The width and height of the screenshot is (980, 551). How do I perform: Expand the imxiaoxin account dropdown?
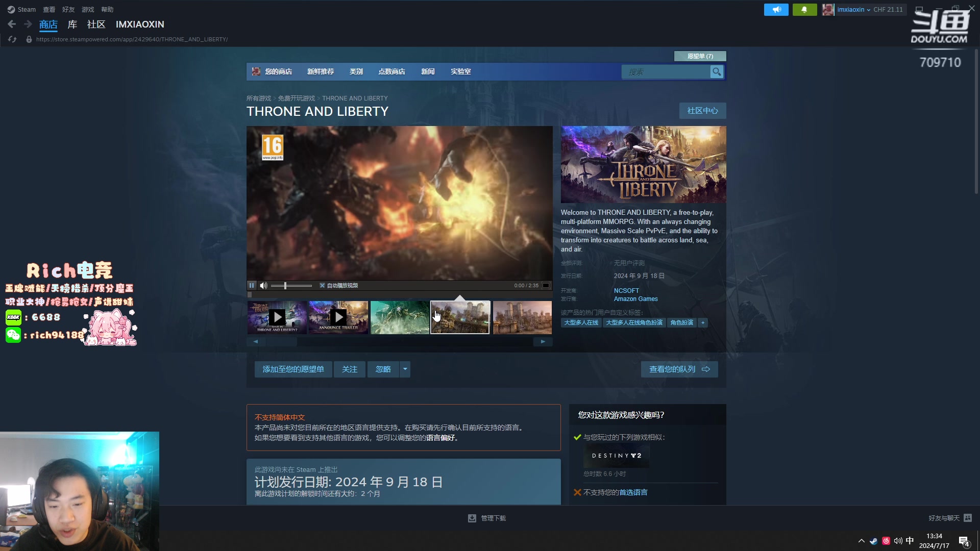[853, 10]
